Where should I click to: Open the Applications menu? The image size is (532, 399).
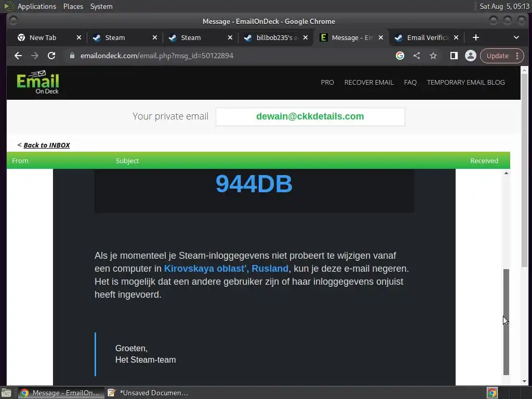pyautogui.click(x=37, y=6)
